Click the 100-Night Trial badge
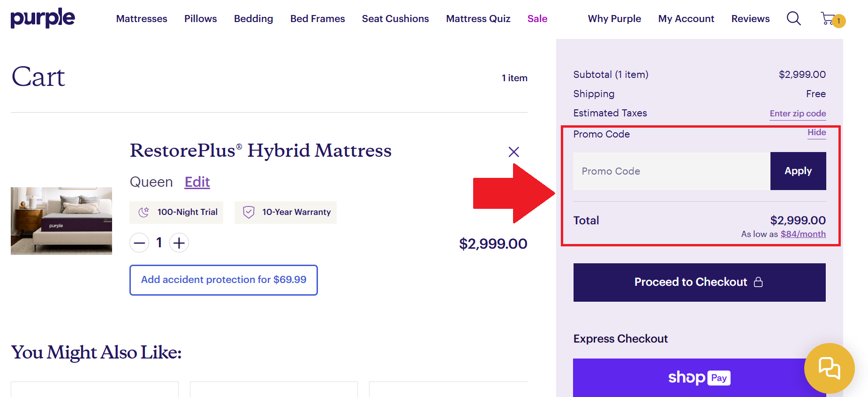Screen dimensions: 868x397 pos(176,212)
